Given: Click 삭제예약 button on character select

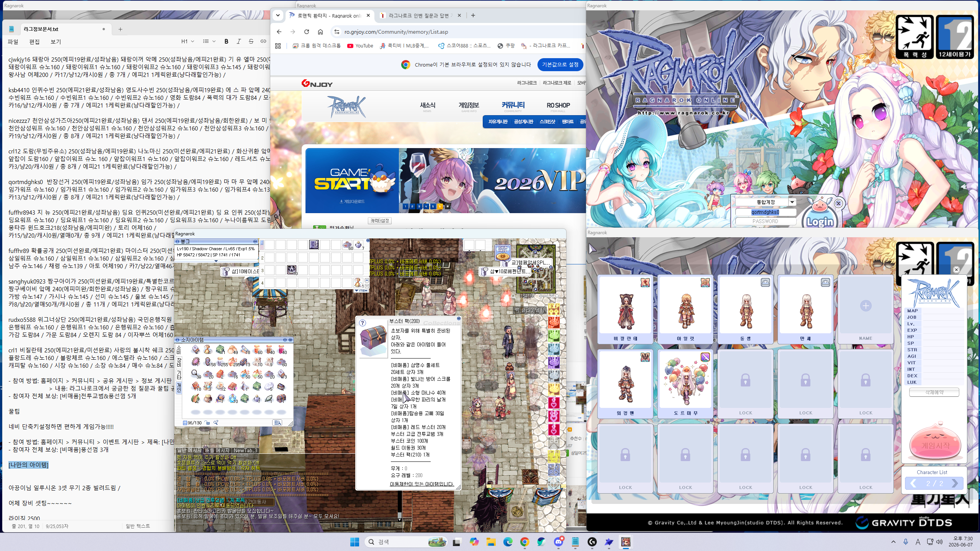Looking at the screenshot, I should tap(934, 392).
